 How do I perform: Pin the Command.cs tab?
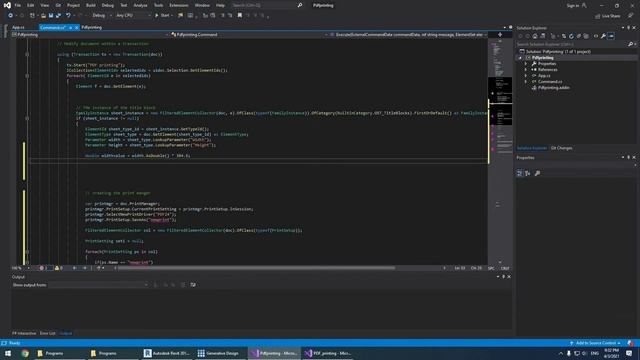click(70, 27)
